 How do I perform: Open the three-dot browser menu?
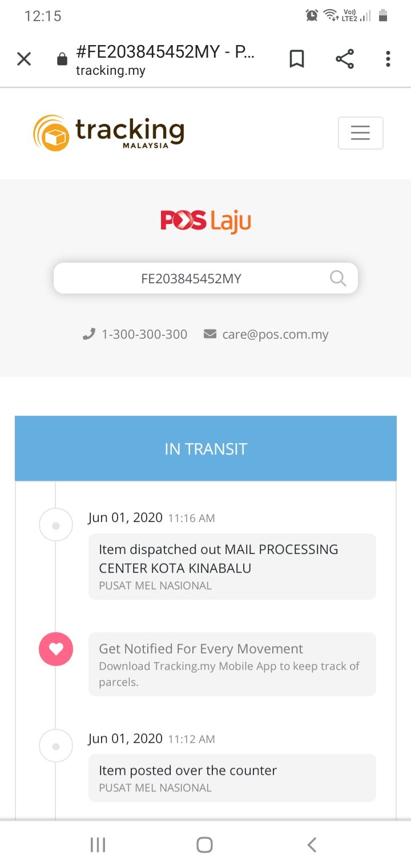pos(388,59)
